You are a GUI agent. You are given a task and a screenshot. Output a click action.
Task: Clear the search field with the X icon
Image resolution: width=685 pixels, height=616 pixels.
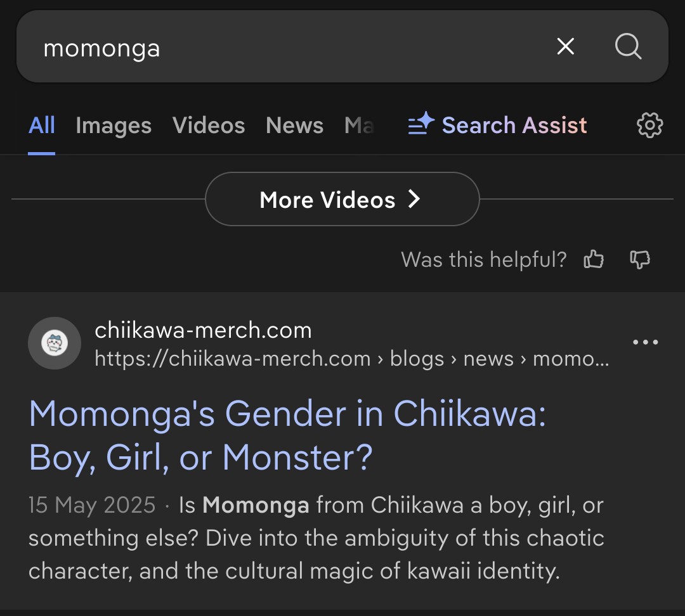pyautogui.click(x=565, y=46)
